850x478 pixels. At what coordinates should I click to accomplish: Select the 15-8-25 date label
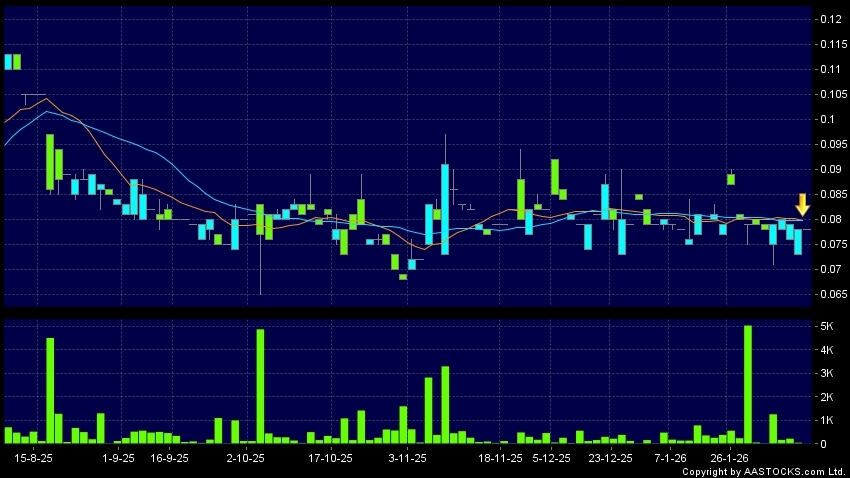pos(35,458)
